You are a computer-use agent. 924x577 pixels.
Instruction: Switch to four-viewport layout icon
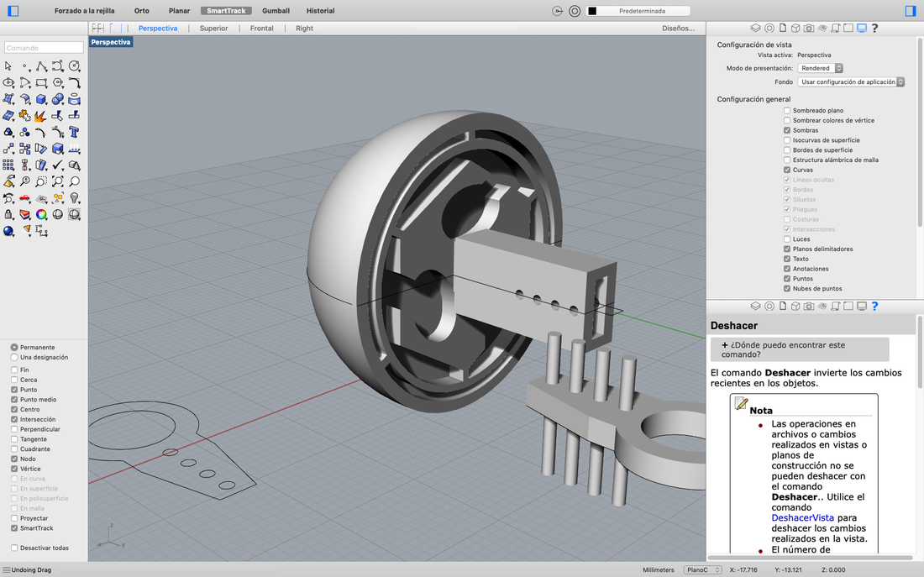point(97,28)
